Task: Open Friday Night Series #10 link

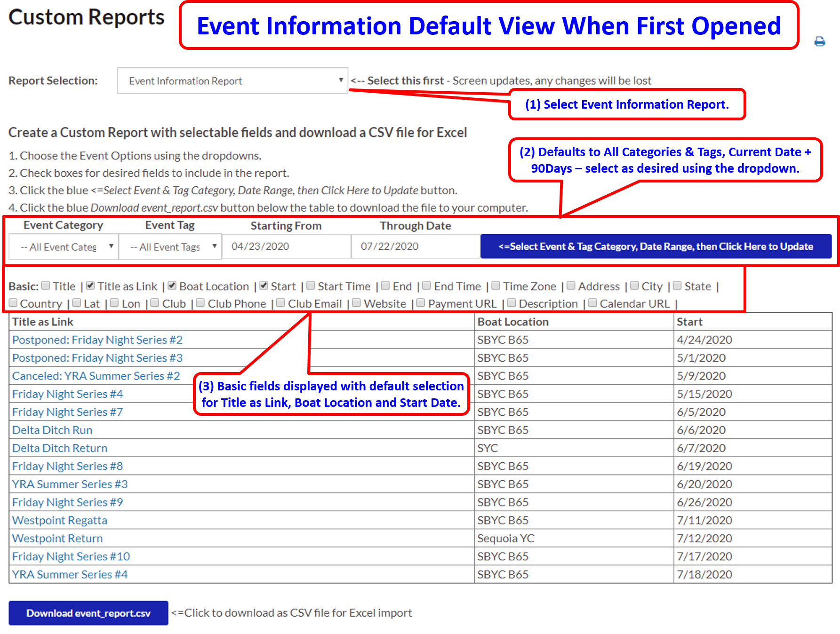Action: (x=71, y=556)
